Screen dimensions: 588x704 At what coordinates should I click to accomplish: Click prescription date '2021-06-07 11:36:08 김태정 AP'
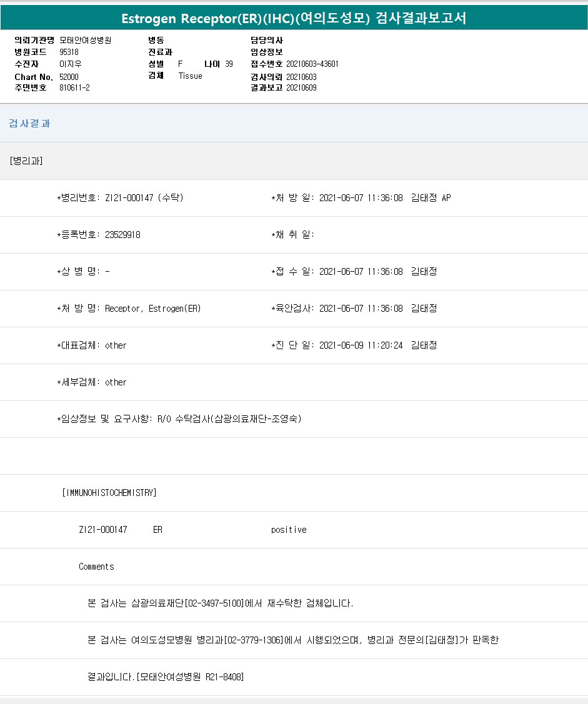click(x=385, y=198)
